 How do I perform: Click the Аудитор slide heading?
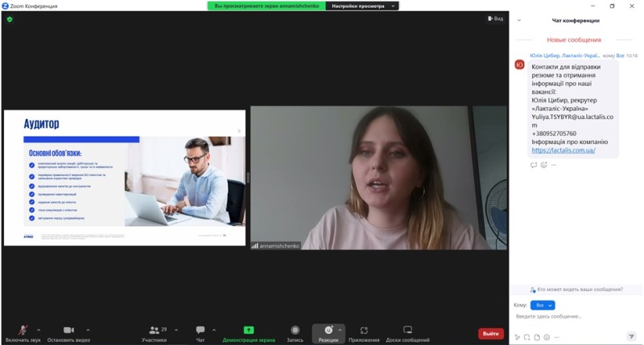(x=42, y=124)
